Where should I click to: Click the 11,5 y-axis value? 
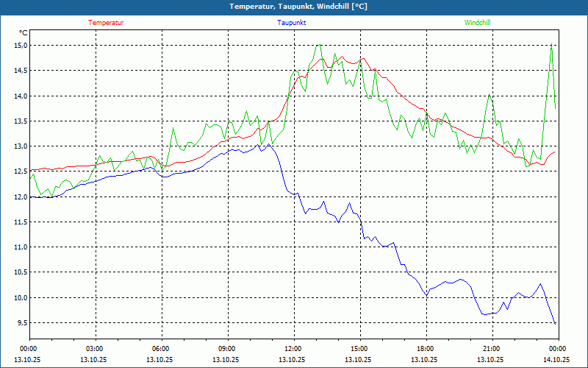pos(21,222)
